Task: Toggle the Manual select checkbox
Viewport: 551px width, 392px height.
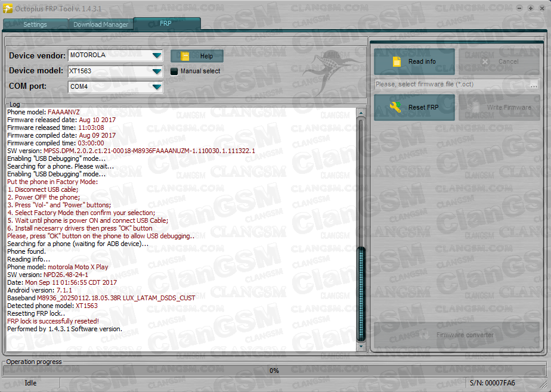Action: pos(174,71)
